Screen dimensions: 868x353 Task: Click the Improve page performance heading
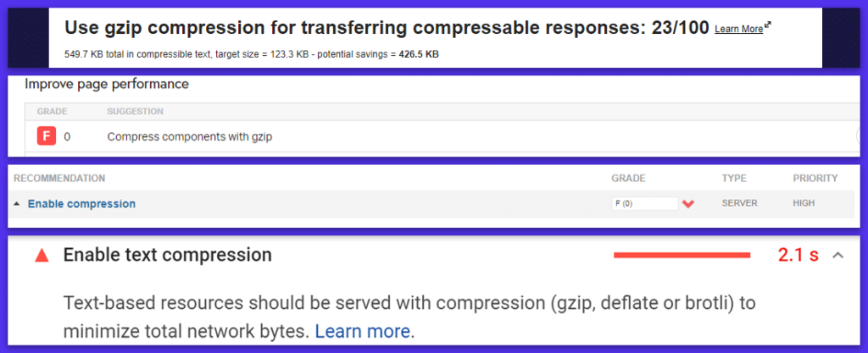107,84
